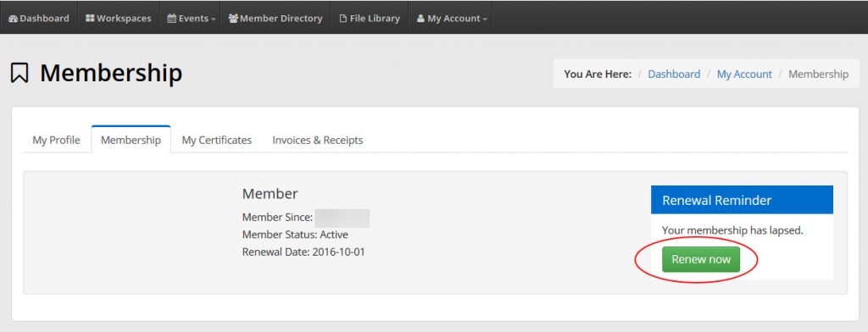Viewport: 868px width, 332px height.
Task: Go to Workspaces in top navigation
Action: click(119, 19)
